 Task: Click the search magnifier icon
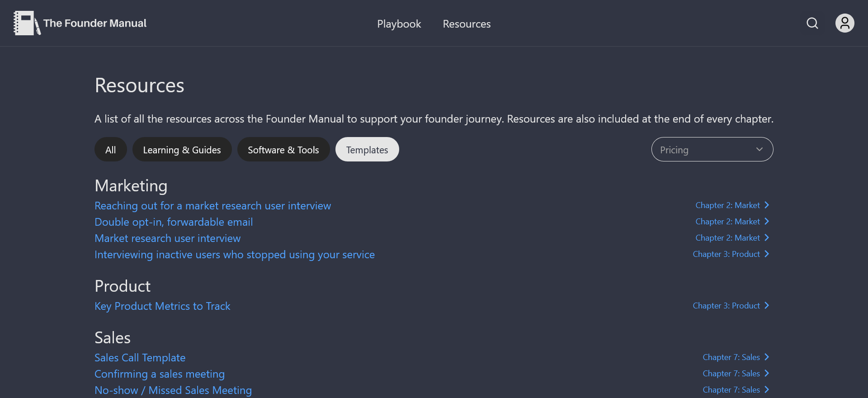pyautogui.click(x=812, y=23)
